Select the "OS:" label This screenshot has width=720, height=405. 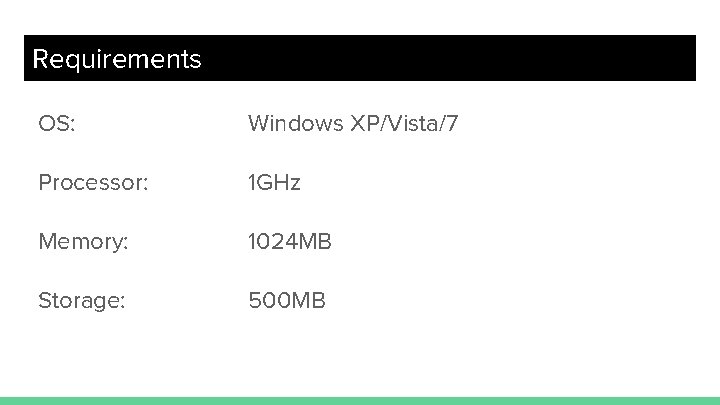point(57,124)
